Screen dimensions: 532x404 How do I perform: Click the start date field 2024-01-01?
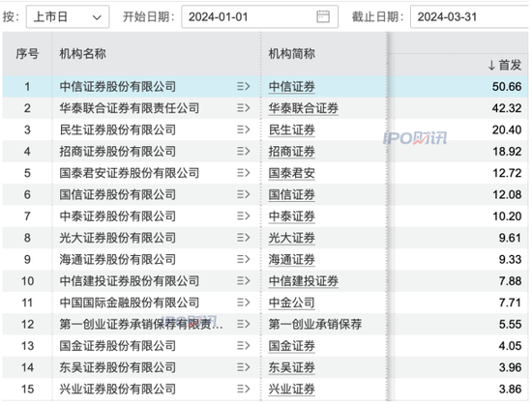259,16
